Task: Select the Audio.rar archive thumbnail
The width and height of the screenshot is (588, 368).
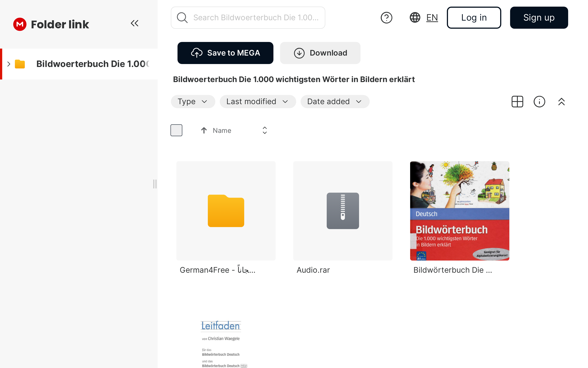Action: (343, 211)
